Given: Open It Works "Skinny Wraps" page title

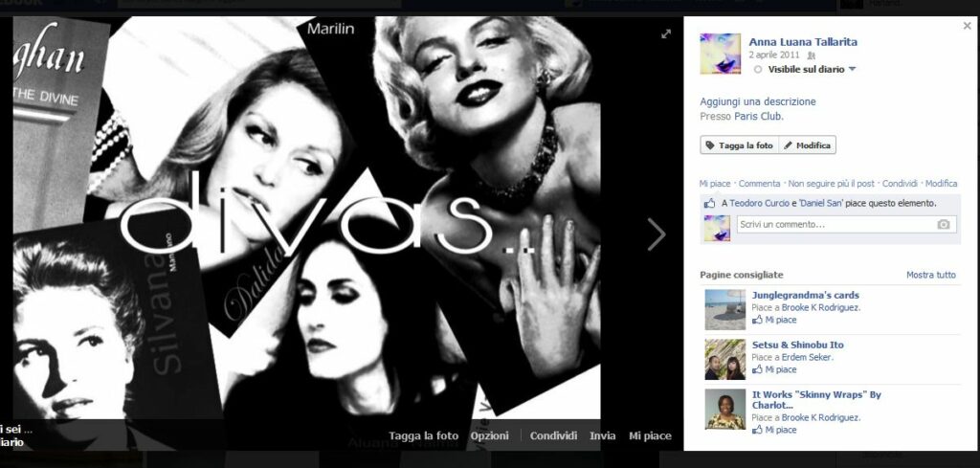Looking at the screenshot, I should tap(816, 400).
